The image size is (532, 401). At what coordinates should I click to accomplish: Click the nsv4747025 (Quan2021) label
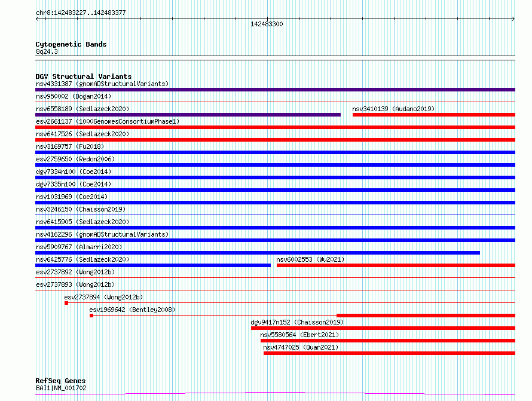(x=301, y=347)
